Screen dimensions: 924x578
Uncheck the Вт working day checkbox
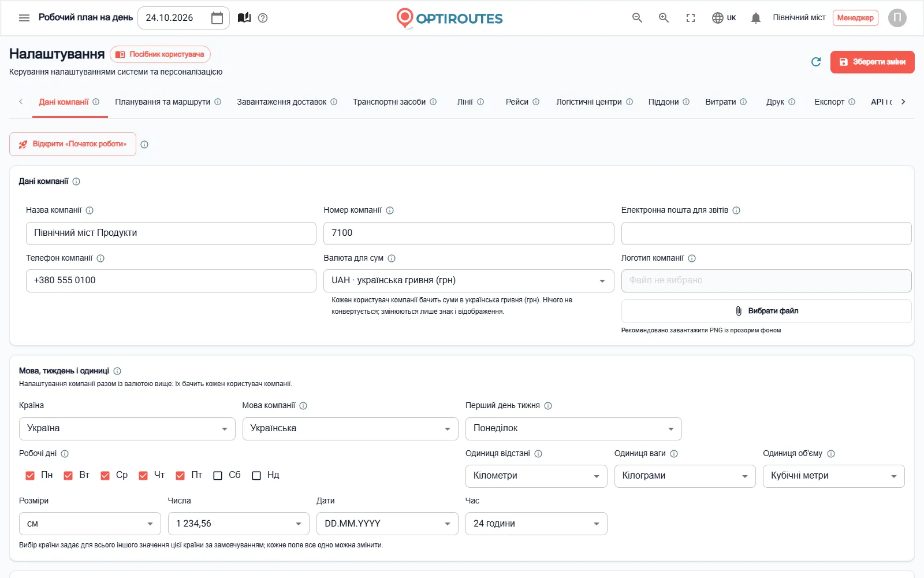(68, 476)
